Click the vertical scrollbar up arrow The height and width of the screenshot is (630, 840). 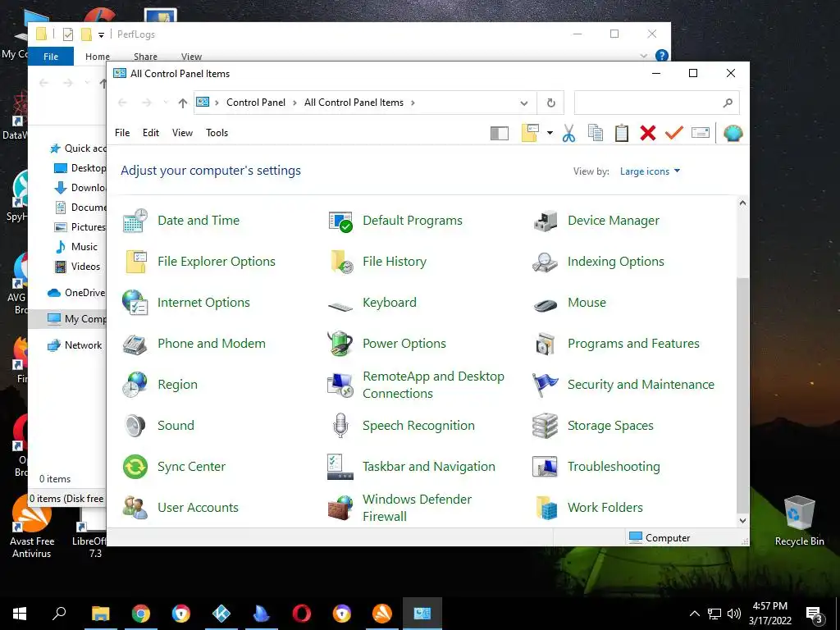(x=742, y=203)
